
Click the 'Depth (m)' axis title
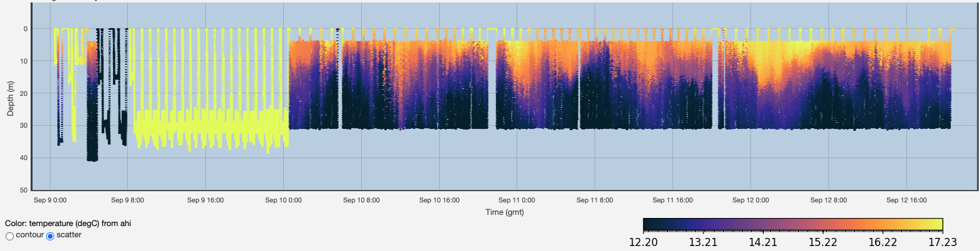pos(10,98)
